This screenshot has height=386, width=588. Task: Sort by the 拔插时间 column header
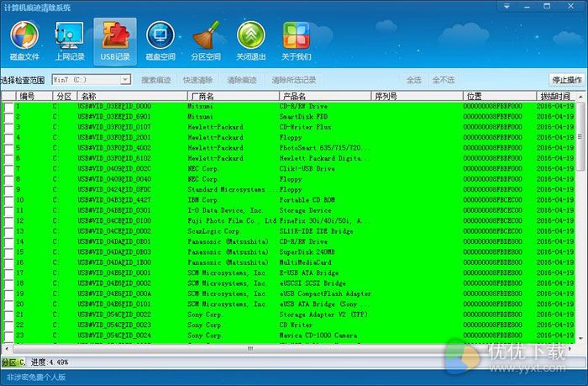(x=556, y=97)
